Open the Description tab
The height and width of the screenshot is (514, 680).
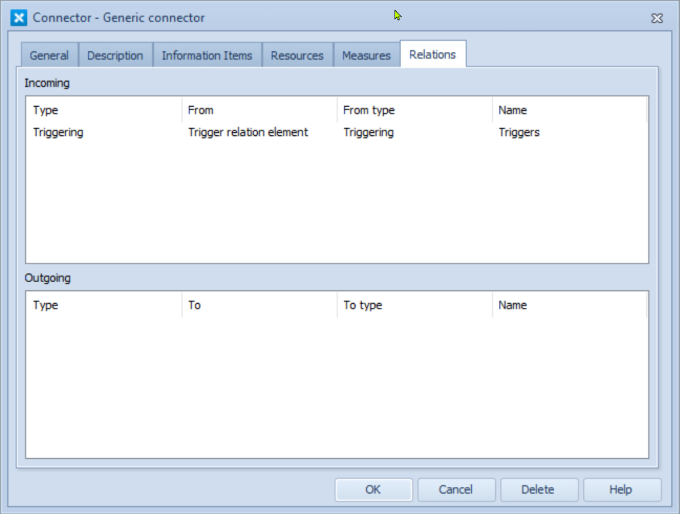[x=115, y=56]
